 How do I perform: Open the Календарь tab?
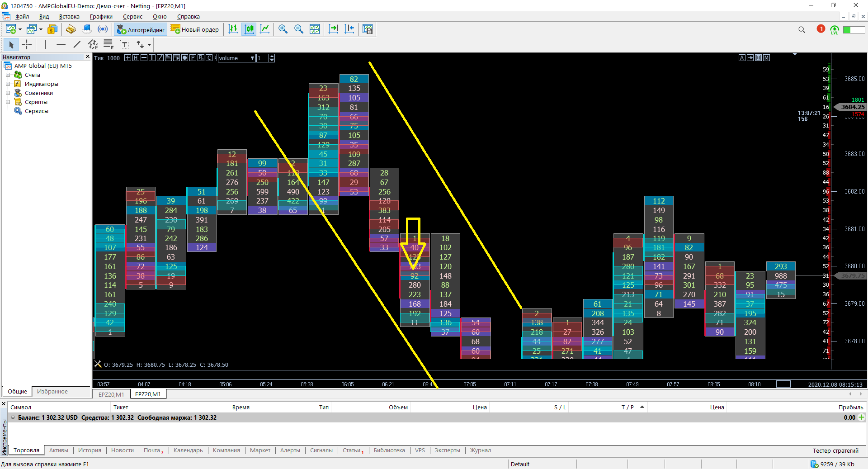188,450
